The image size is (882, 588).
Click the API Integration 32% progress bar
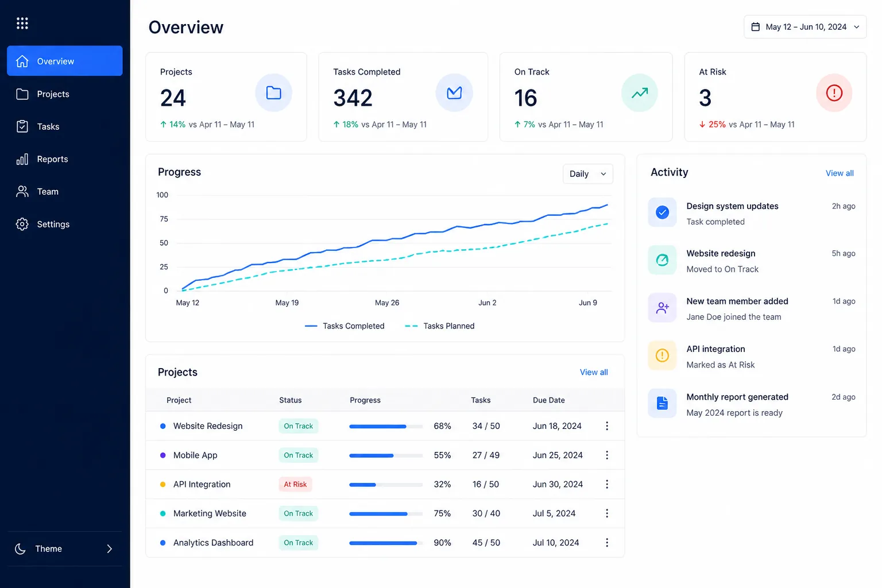[386, 484]
